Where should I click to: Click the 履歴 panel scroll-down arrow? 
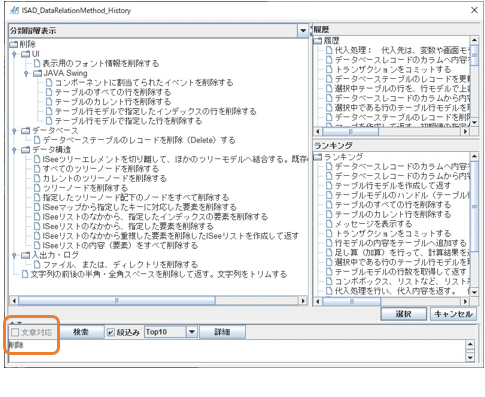pyautogui.click(x=474, y=122)
